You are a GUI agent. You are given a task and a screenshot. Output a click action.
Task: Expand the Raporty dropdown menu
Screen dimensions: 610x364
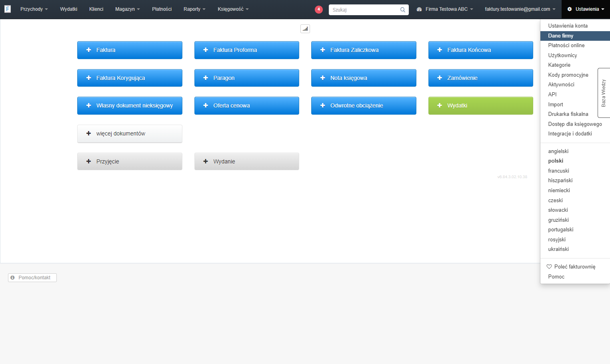tap(194, 9)
